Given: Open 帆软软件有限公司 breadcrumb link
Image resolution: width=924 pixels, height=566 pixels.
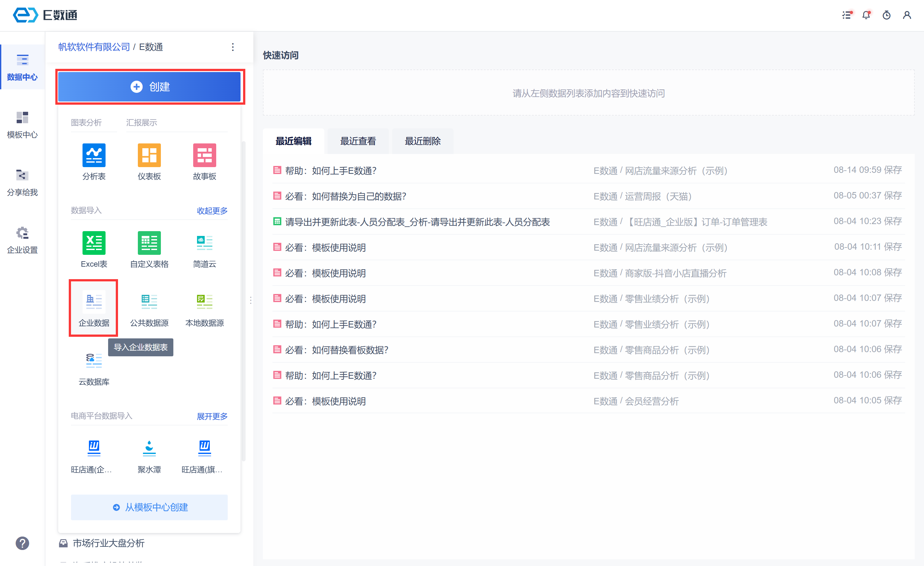Looking at the screenshot, I should [x=94, y=47].
